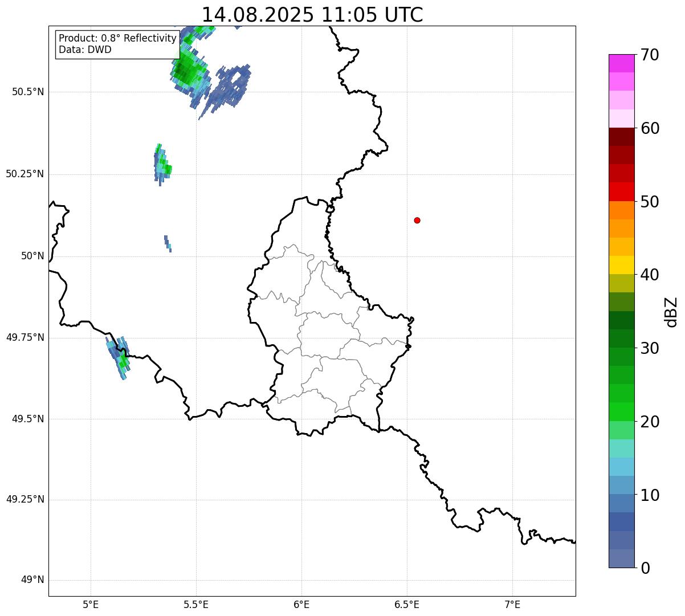
Task: Click the longitude label "6.5°E"
Action: coord(407,604)
